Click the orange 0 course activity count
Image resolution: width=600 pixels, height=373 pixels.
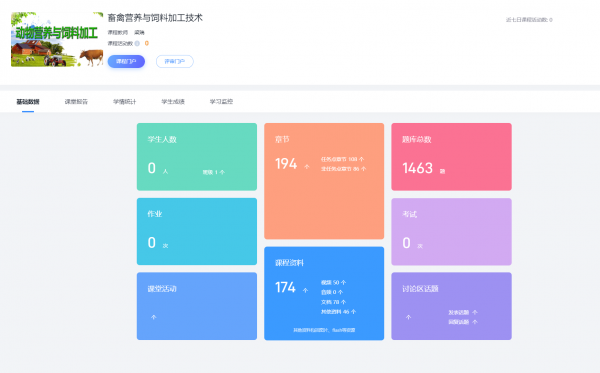pyautogui.click(x=147, y=43)
